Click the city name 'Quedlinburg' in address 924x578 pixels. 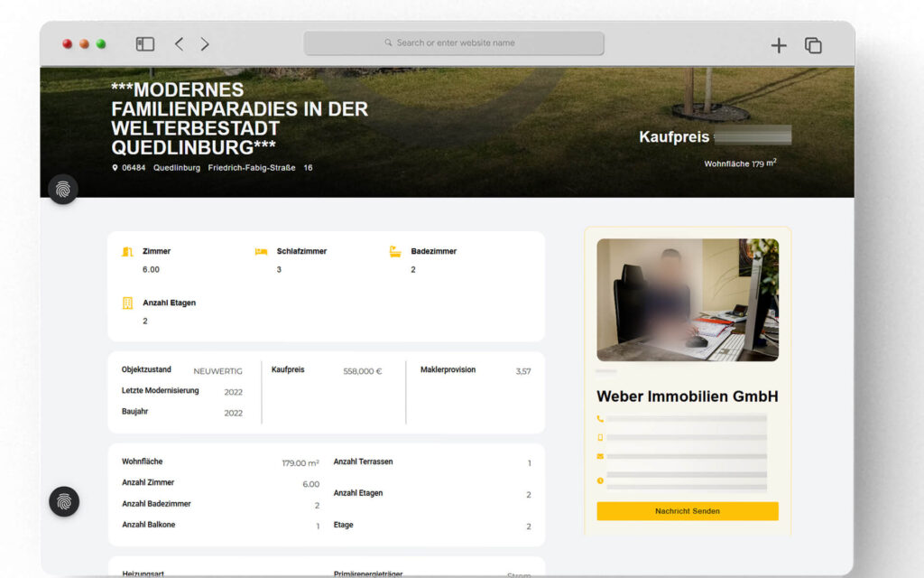(x=177, y=167)
